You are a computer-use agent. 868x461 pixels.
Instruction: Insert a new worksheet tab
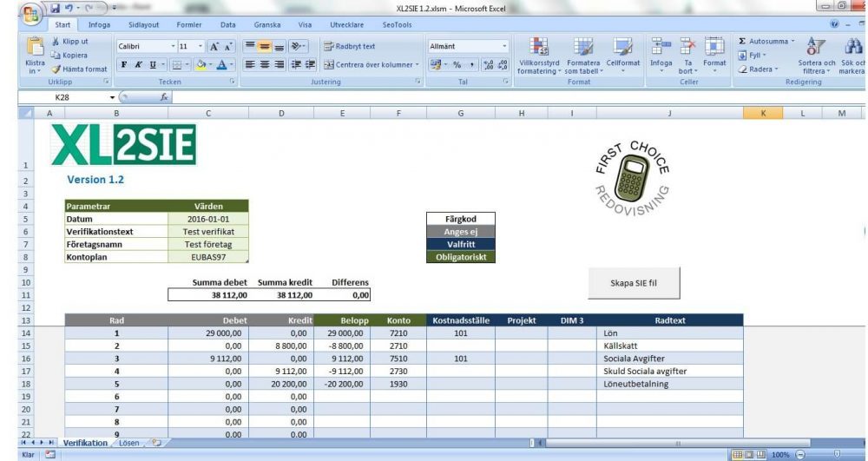pos(156,443)
